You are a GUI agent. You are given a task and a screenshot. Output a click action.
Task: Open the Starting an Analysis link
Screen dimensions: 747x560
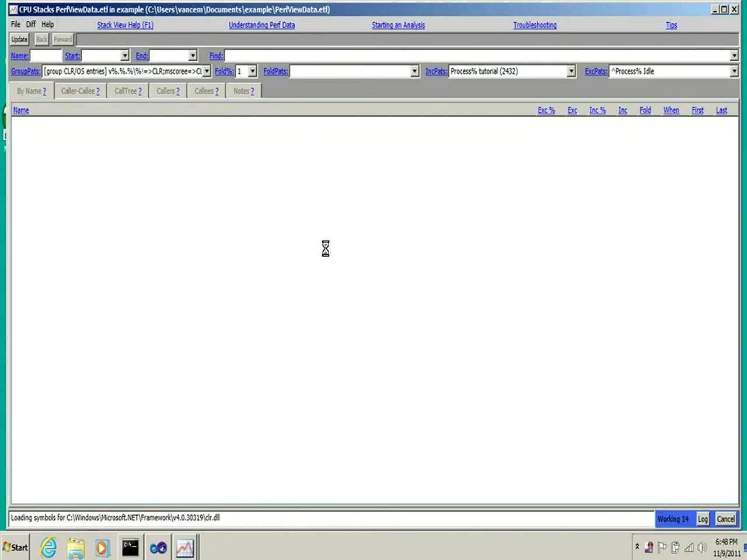pyautogui.click(x=398, y=25)
